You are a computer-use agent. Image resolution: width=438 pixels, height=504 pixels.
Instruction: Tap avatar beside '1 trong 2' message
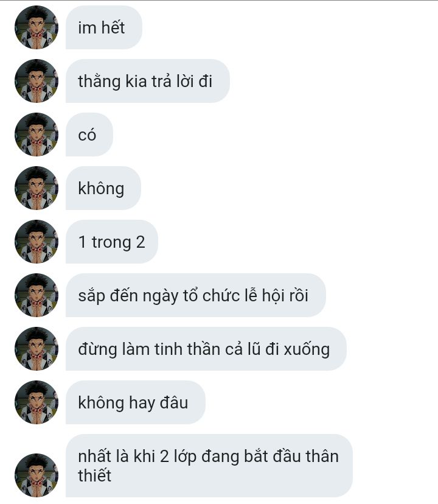(36, 242)
